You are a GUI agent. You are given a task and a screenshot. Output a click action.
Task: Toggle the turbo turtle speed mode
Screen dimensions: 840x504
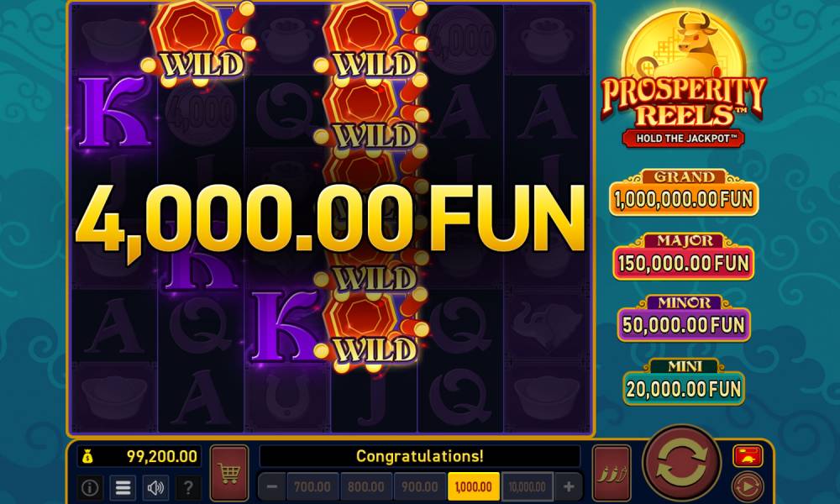pos(748,456)
